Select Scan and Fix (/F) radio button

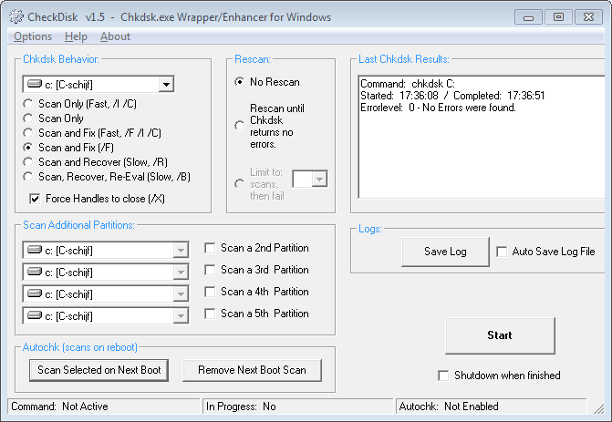28,148
